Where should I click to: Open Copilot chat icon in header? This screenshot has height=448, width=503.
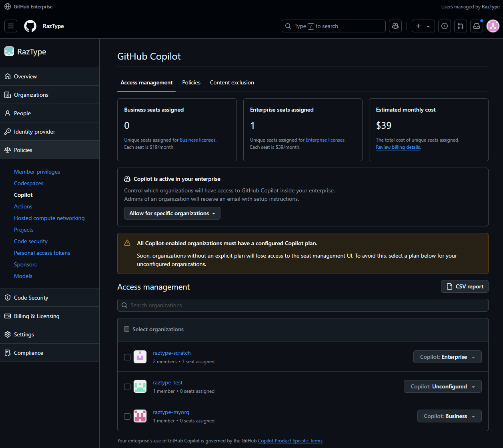pyautogui.click(x=395, y=26)
